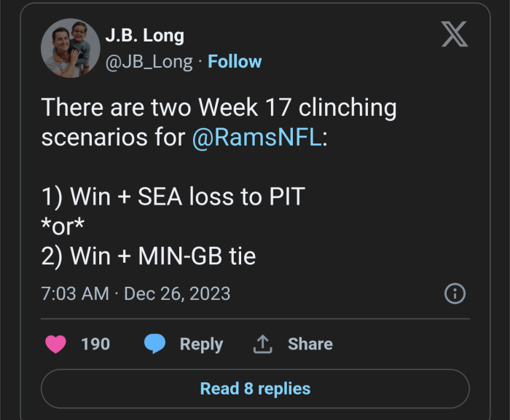Click the J.B. Long display name
The image size is (510, 420).
click(144, 35)
